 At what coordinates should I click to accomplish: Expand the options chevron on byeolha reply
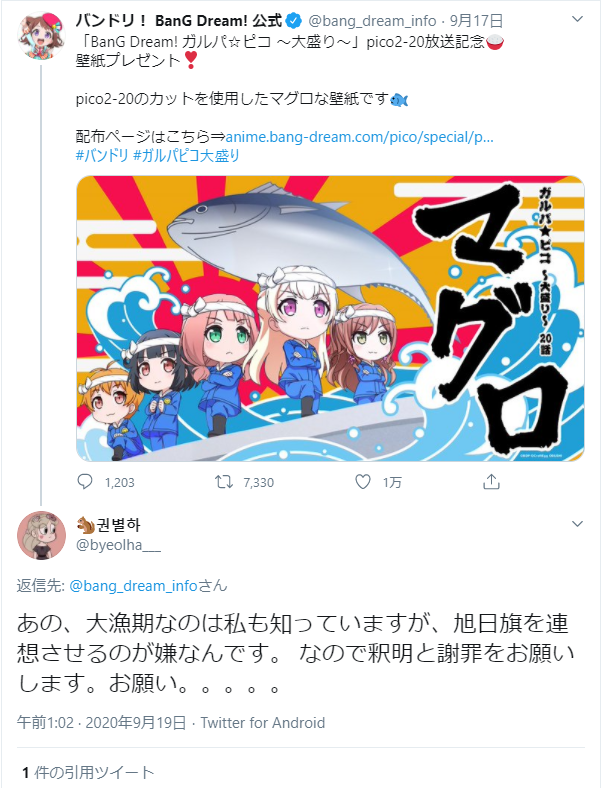577,524
